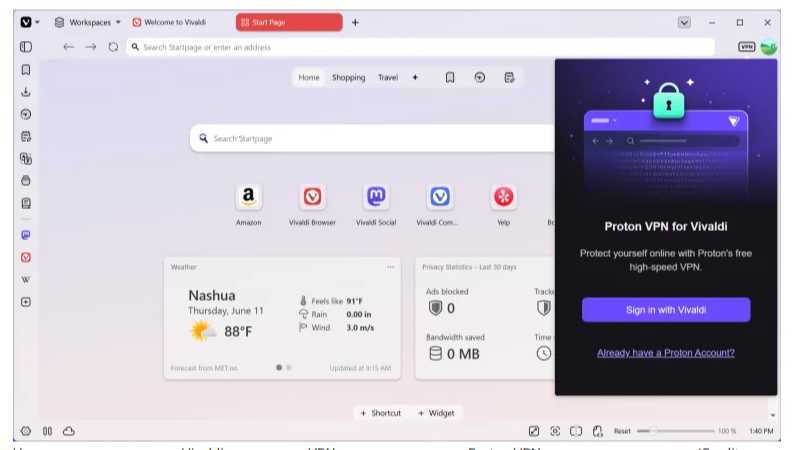Viewport: 792px width, 450px height.
Task: Select the Start Page tab
Action: 289,22
